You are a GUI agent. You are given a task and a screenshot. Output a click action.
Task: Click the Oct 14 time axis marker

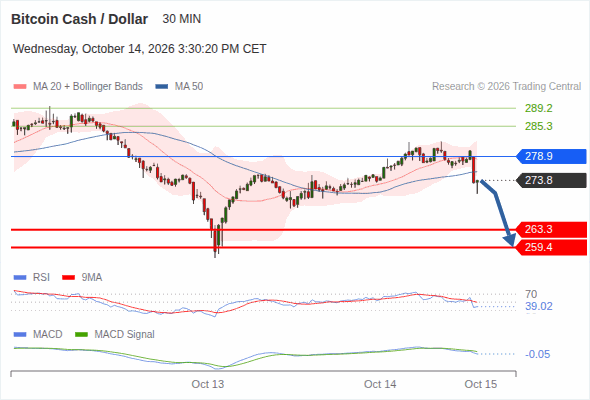pos(380,384)
